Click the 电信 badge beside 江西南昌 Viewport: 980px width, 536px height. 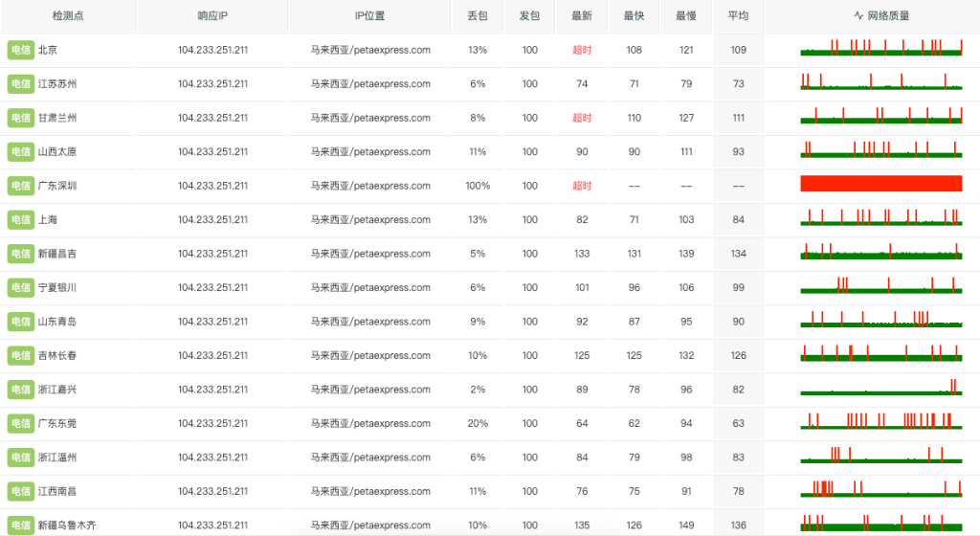click(20, 491)
